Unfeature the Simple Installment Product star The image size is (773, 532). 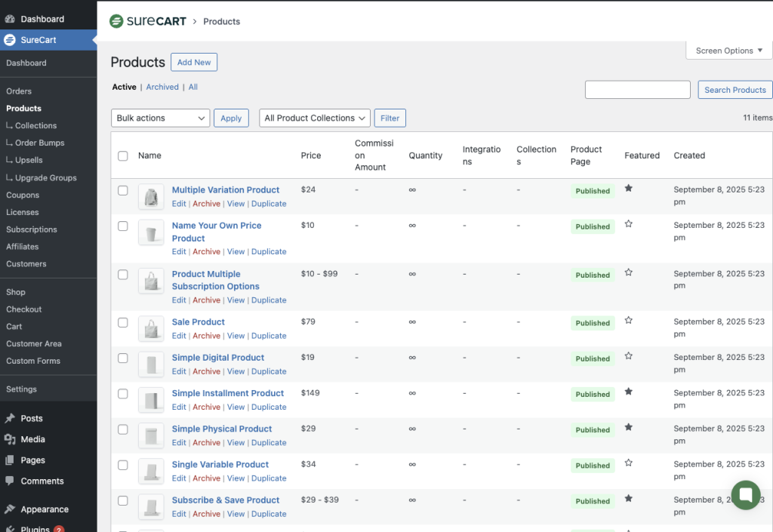pos(628,392)
